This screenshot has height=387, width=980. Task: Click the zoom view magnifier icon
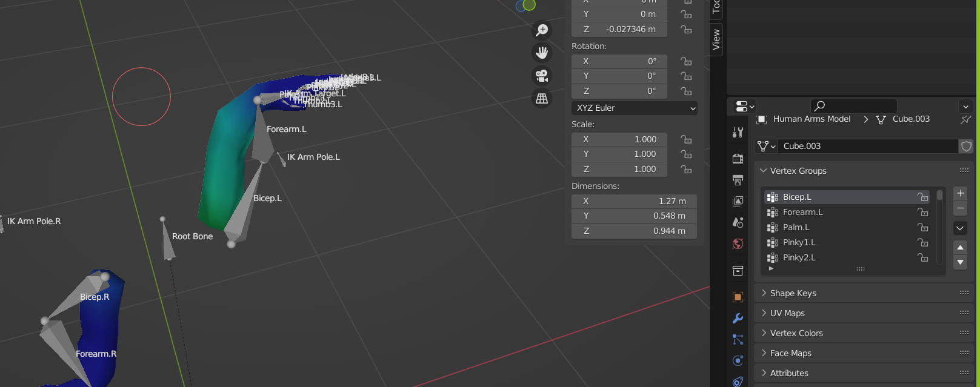coord(542,30)
